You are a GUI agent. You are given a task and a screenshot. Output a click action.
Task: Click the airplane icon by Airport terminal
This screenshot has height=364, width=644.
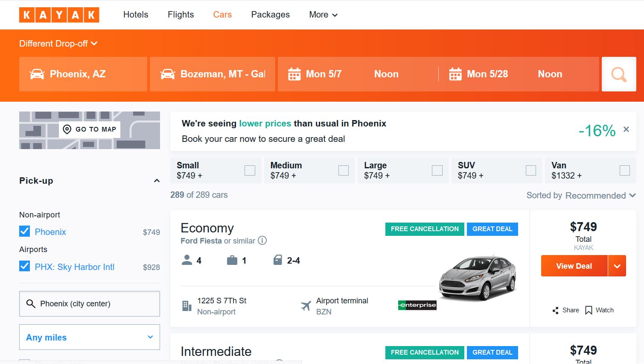point(306,306)
